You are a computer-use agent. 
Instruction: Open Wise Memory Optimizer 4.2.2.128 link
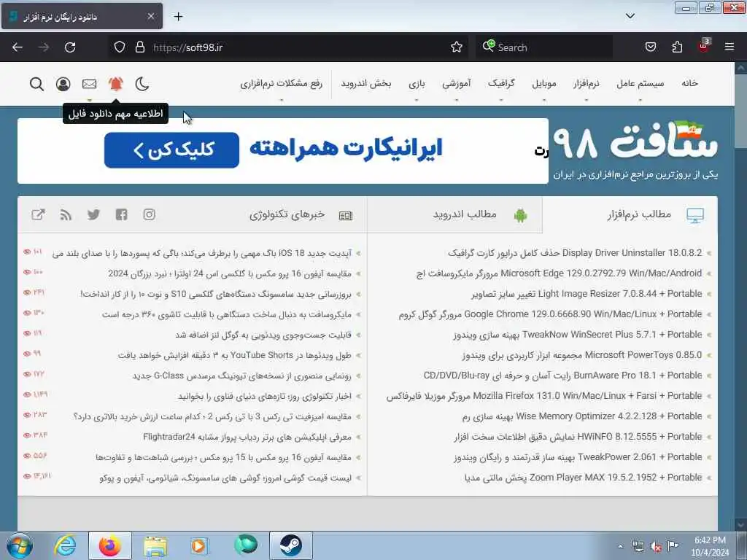tap(581, 416)
